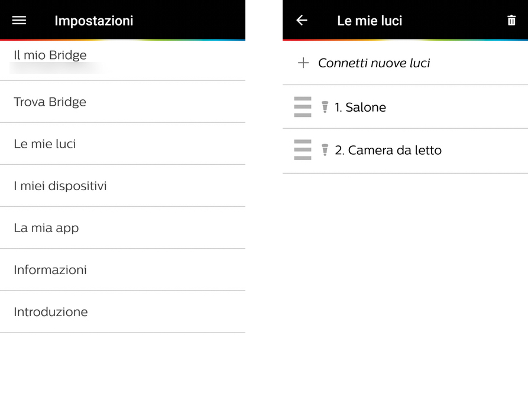The height and width of the screenshot is (420, 528).
Task: Tap the trash delete icon
Action: pos(511,21)
